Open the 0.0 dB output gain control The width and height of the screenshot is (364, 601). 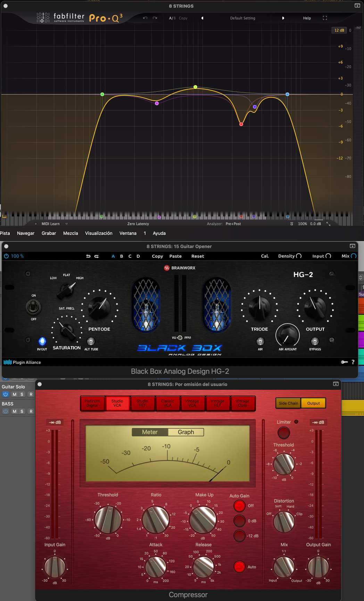point(315,224)
